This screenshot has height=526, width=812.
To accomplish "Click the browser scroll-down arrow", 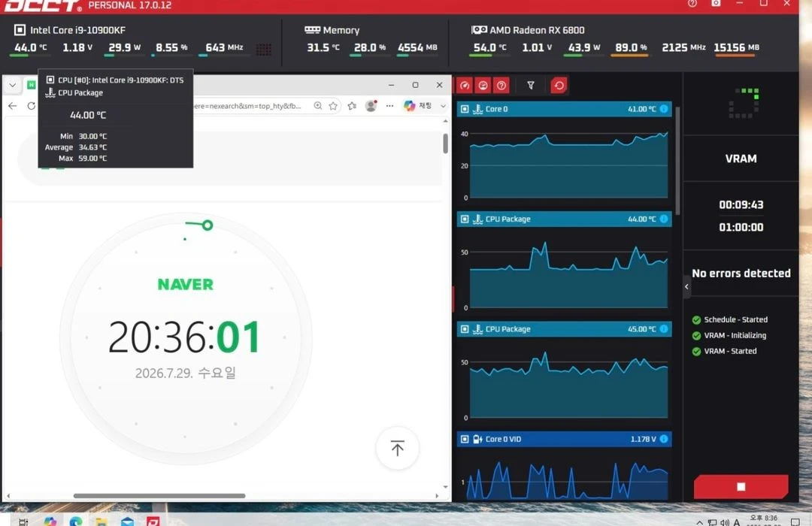I will point(445,487).
